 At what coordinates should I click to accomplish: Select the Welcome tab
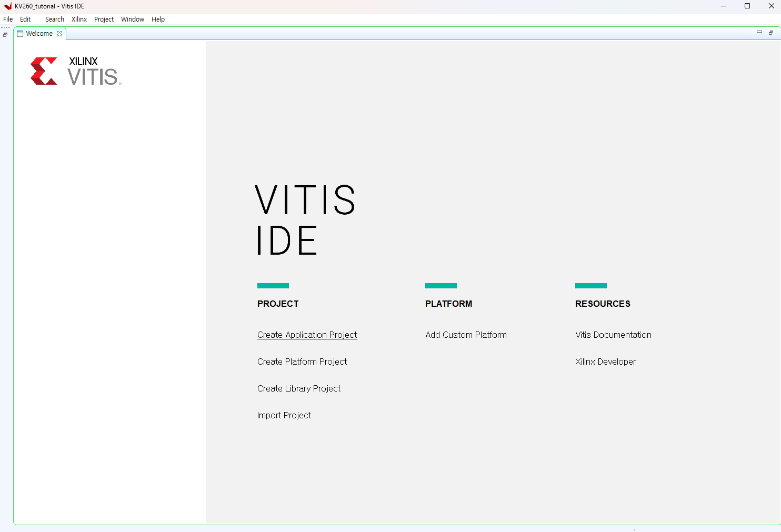tap(39, 34)
